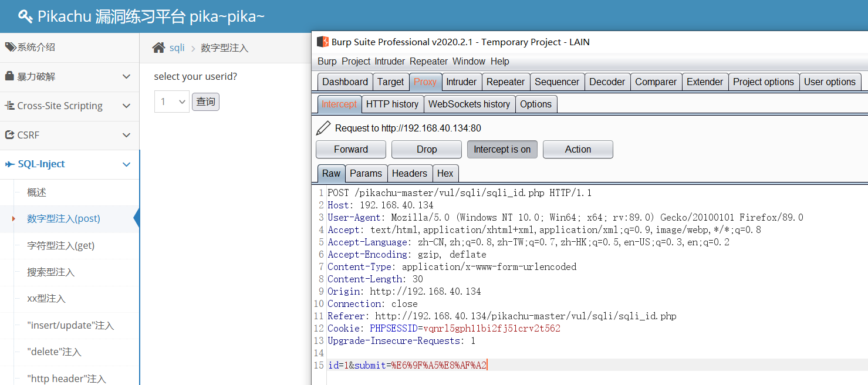Toggle the Intercept is on button
Viewport: 868px width, 385px height.
click(502, 149)
